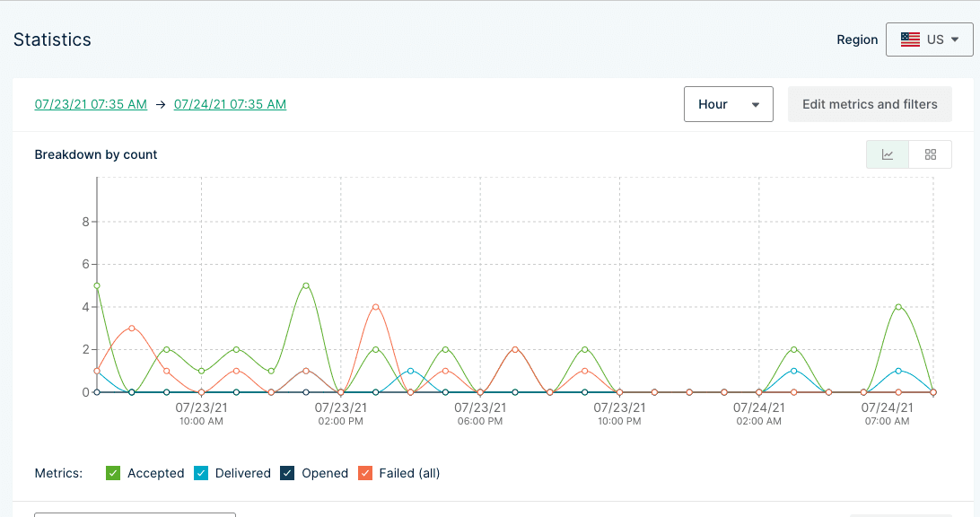980x517 pixels.
Task: Switch to line chart view icon
Action: [x=888, y=154]
